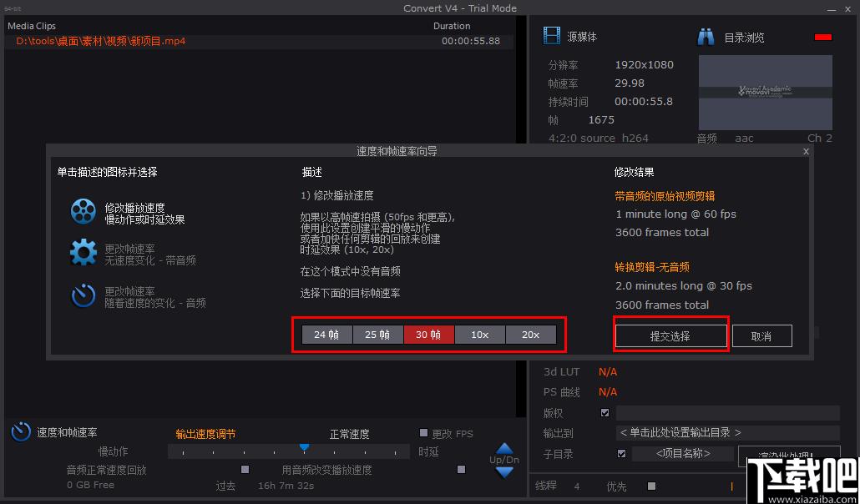The image size is (860, 504).
Task: Open directory browse binoculars icon
Action: [706, 37]
